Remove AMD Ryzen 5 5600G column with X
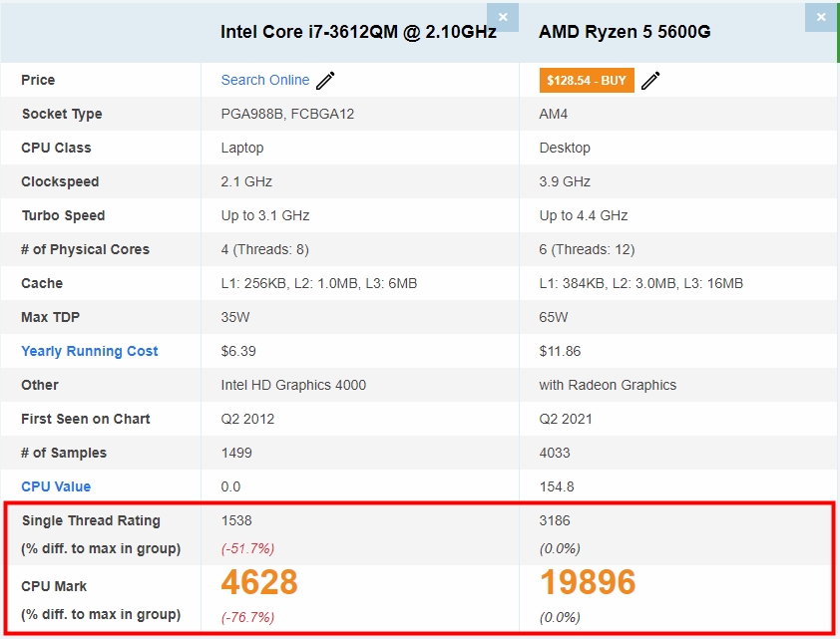Viewport: 840px width, 639px height. tap(821, 17)
